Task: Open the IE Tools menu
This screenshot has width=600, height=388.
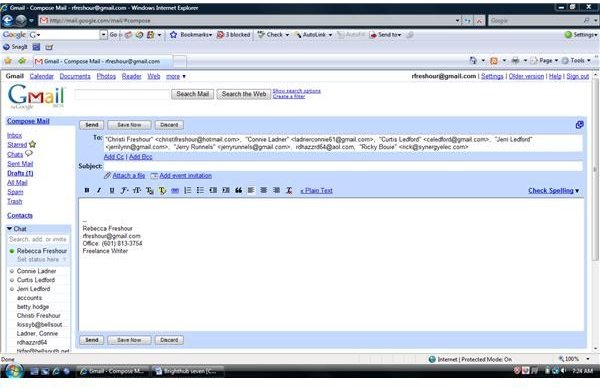Action: click(576, 60)
